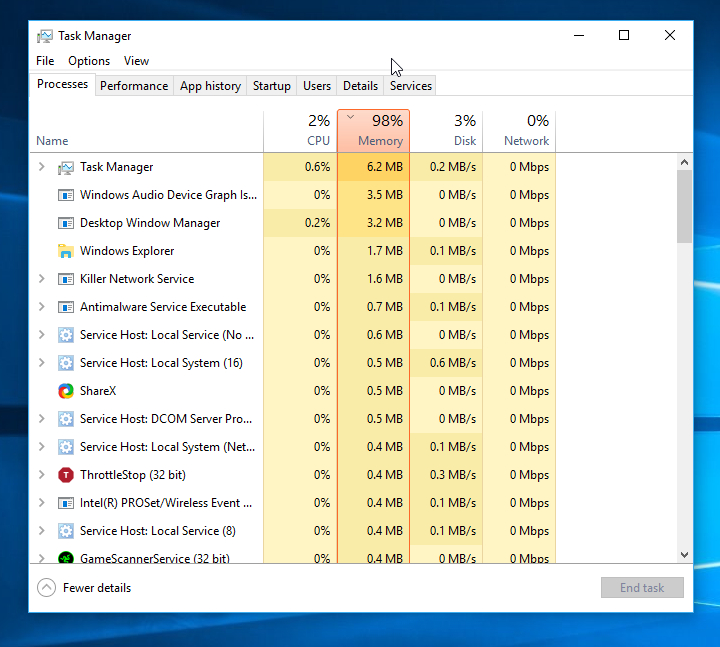Open the File menu
The image size is (720, 647).
[45, 61]
